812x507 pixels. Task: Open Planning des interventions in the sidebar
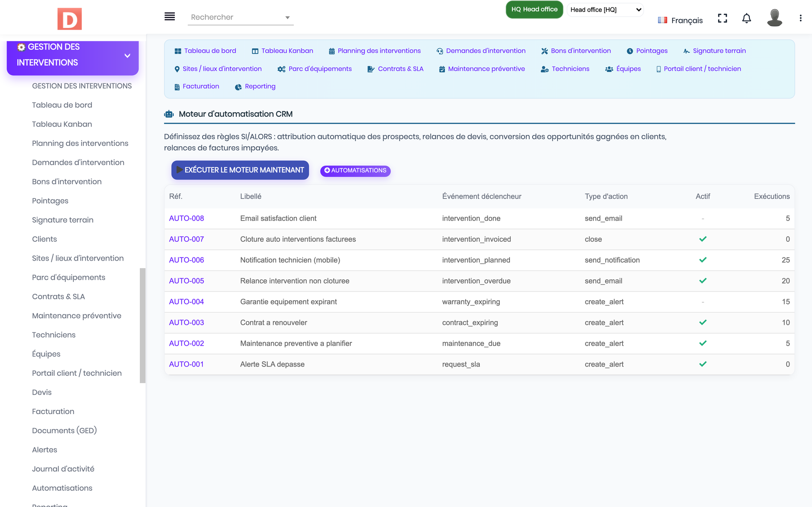pyautogui.click(x=80, y=143)
